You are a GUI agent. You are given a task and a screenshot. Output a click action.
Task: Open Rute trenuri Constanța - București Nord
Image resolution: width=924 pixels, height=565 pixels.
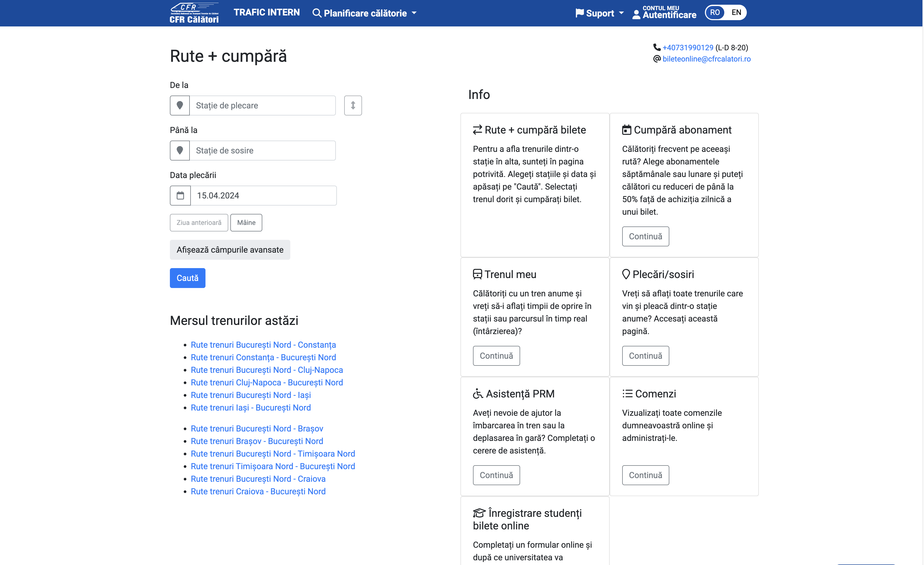click(263, 357)
